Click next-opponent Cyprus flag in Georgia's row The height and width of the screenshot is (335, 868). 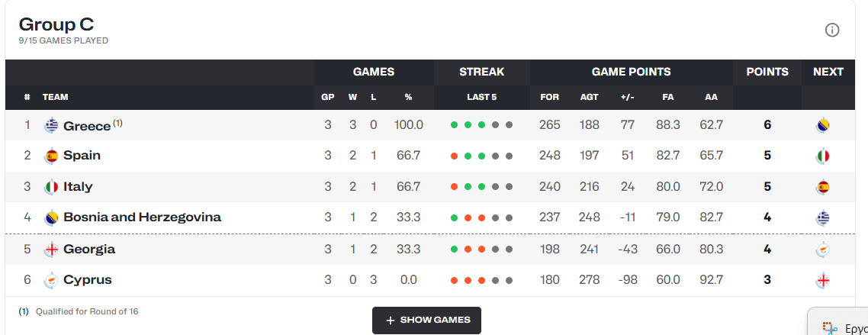[822, 250]
